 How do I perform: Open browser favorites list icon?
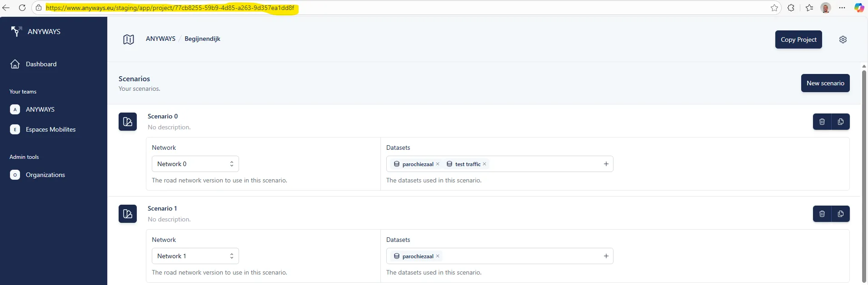coord(809,8)
